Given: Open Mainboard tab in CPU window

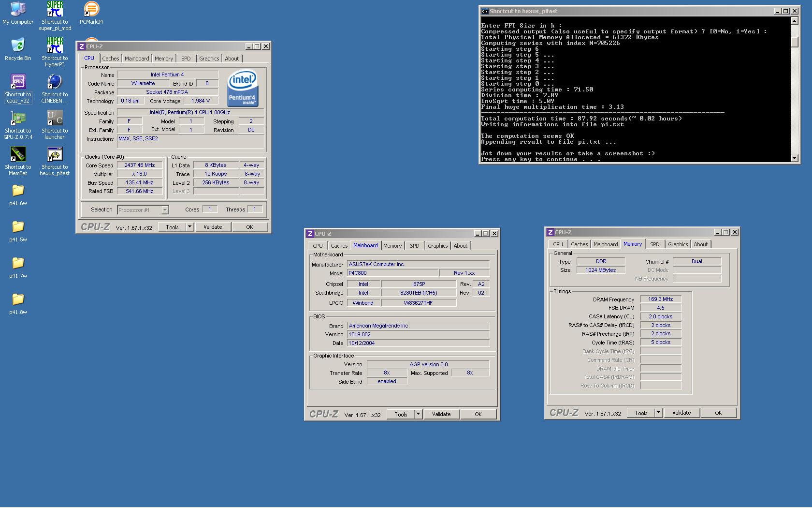Looking at the screenshot, I should pyautogui.click(x=137, y=59).
